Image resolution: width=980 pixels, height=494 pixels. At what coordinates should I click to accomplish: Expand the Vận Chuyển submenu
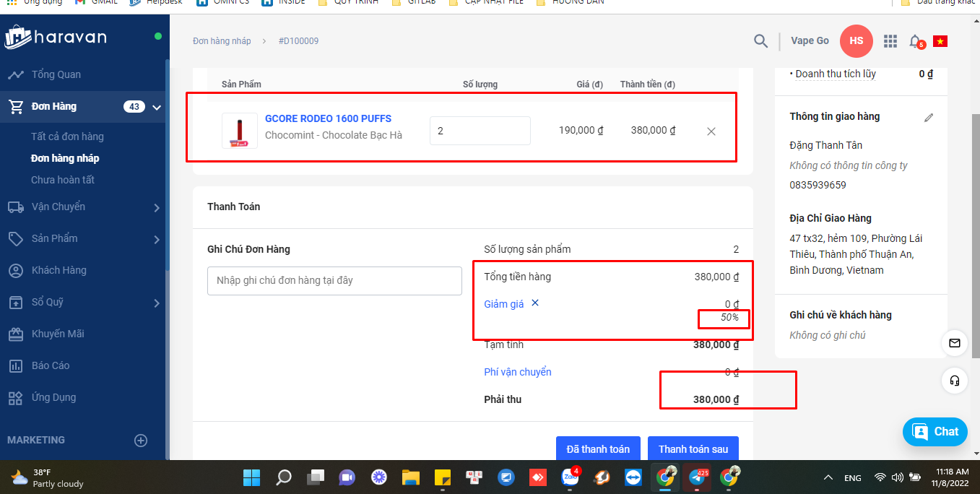click(157, 208)
